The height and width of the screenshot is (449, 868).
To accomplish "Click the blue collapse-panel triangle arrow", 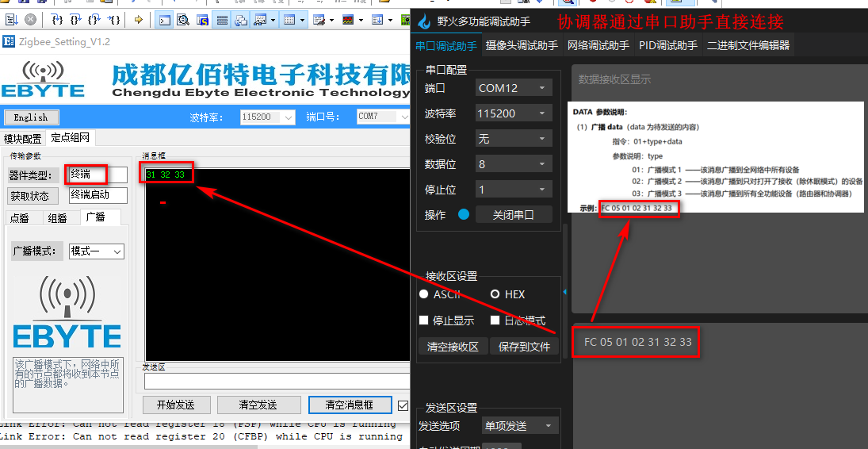I will click(565, 292).
